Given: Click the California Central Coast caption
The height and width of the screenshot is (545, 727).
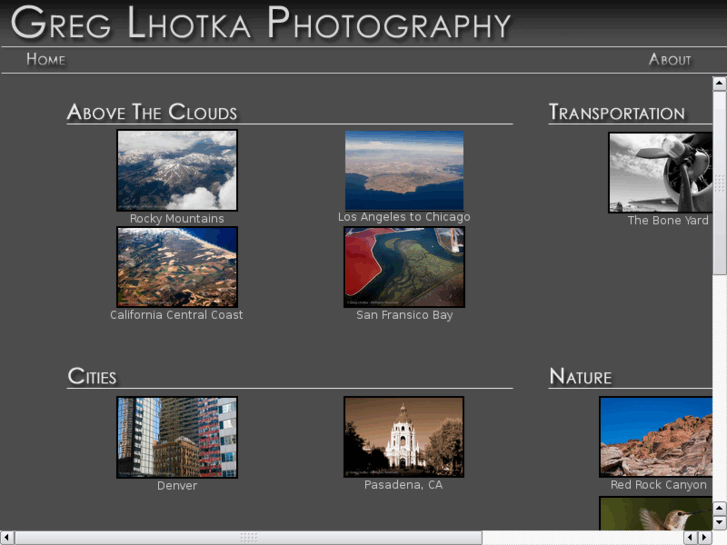Looking at the screenshot, I should 177,315.
